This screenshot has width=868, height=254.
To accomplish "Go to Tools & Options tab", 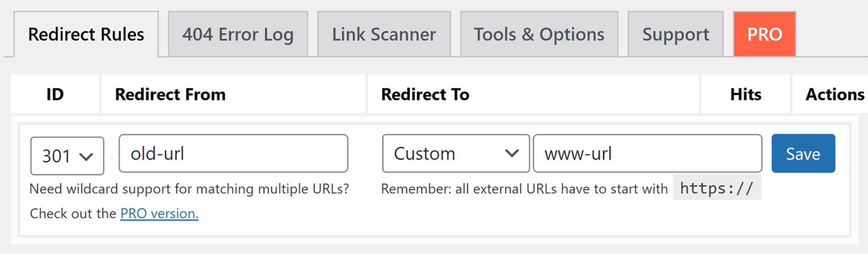I will pyautogui.click(x=538, y=34).
